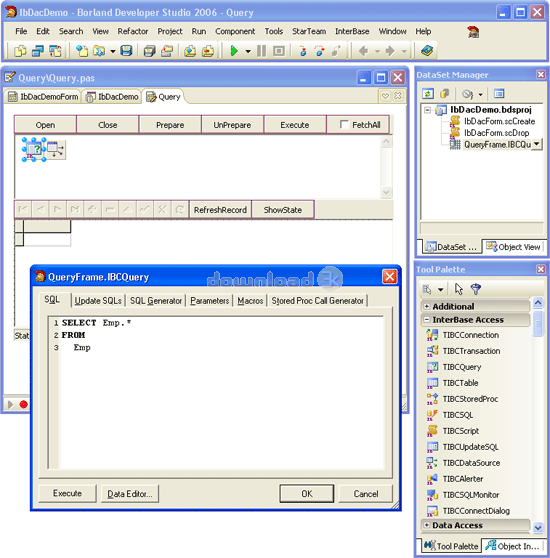Click inside the SQL text editor area

pyautogui.click(x=216, y=392)
